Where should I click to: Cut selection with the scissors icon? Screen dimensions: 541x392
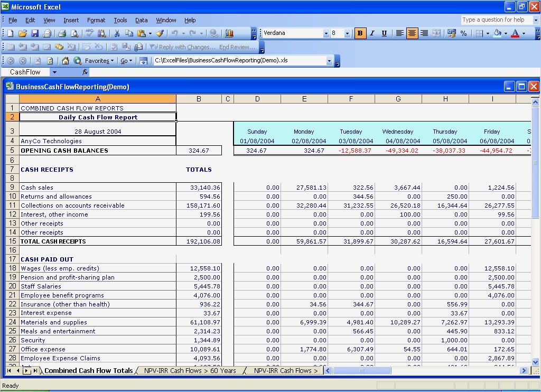pos(117,33)
